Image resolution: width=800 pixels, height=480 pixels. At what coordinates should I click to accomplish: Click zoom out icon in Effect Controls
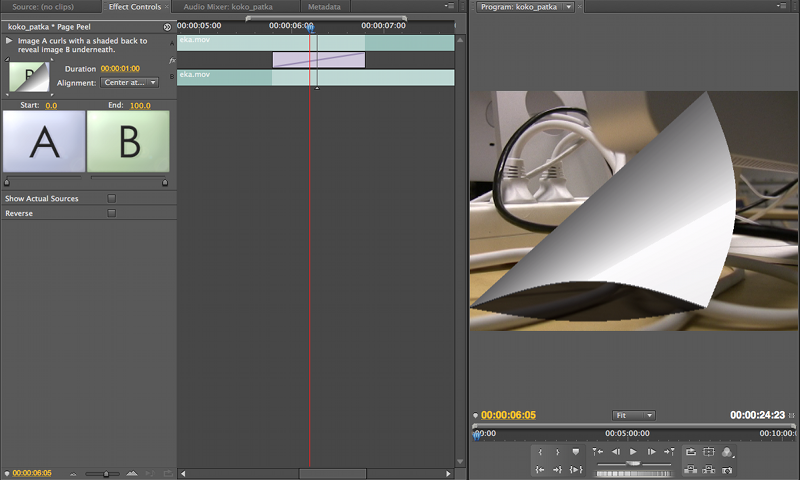click(x=73, y=474)
